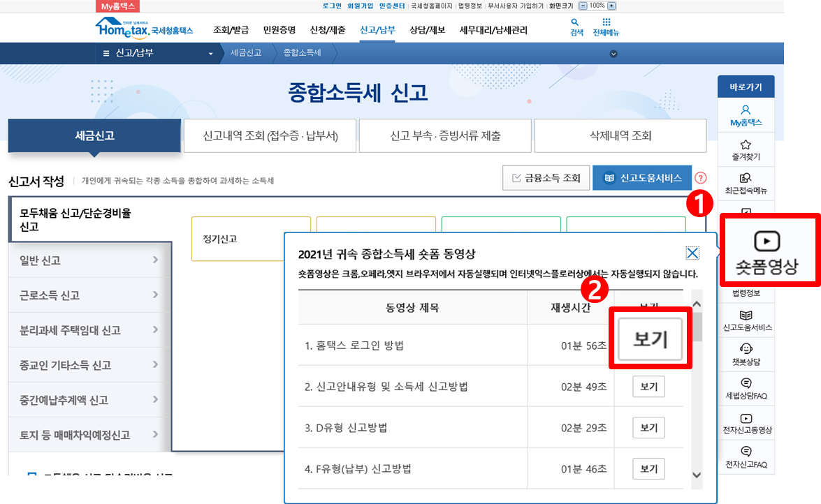Switch to 신고 부속·증빙서류 제출 tab
821x504 pixels.
pyautogui.click(x=445, y=135)
